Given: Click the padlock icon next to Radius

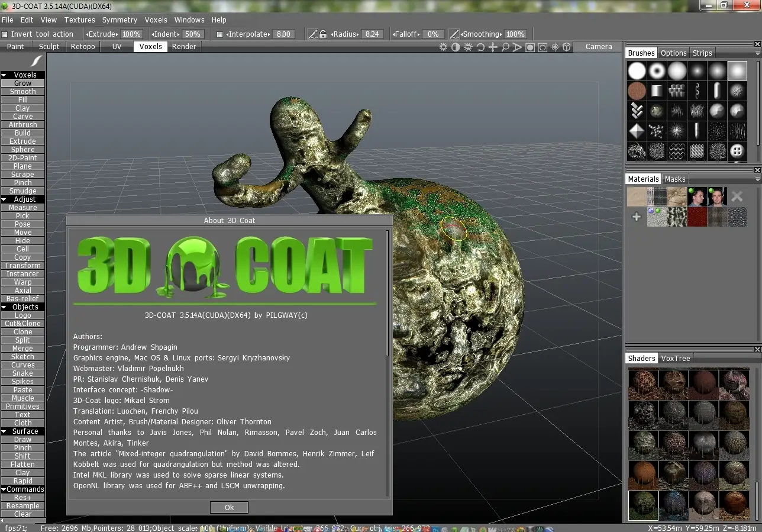Looking at the screenshot, I should click(323, 34).
